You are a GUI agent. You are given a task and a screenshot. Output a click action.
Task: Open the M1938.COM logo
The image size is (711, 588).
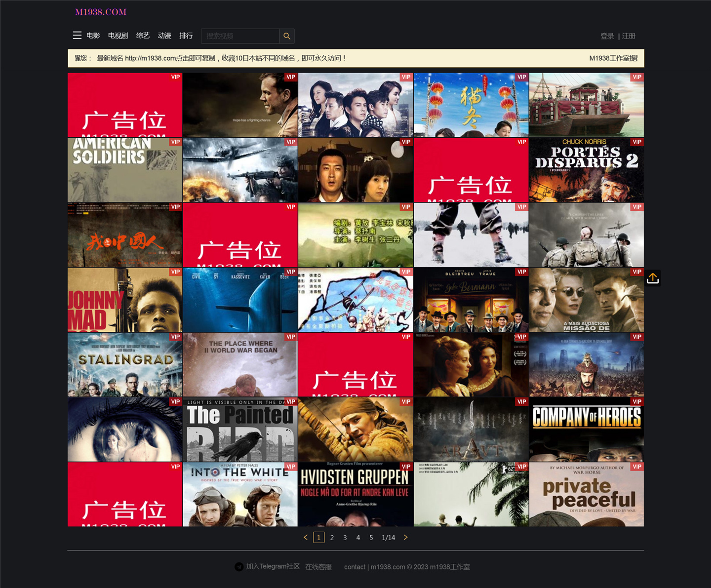click(x=101, y=12)
